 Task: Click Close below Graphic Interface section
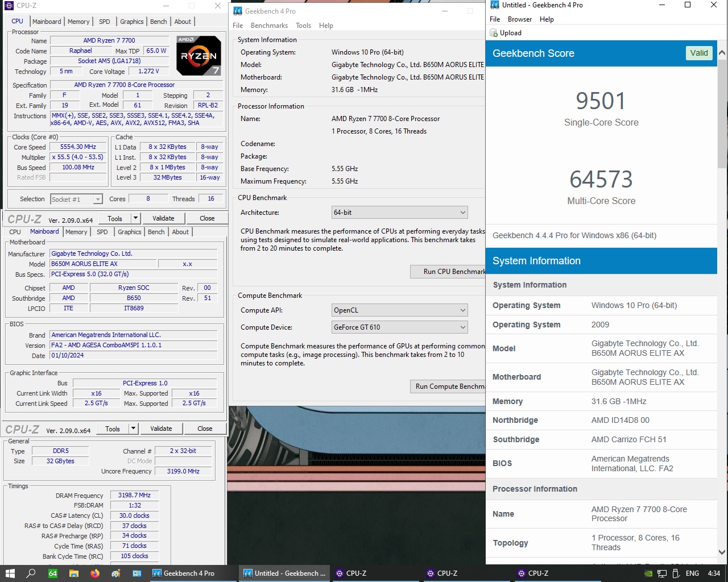205,429
